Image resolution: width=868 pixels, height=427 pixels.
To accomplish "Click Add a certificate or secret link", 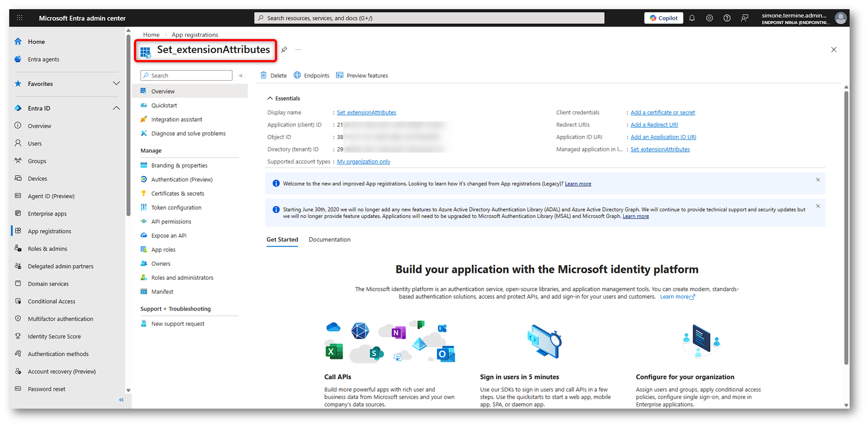I will 662,113.
